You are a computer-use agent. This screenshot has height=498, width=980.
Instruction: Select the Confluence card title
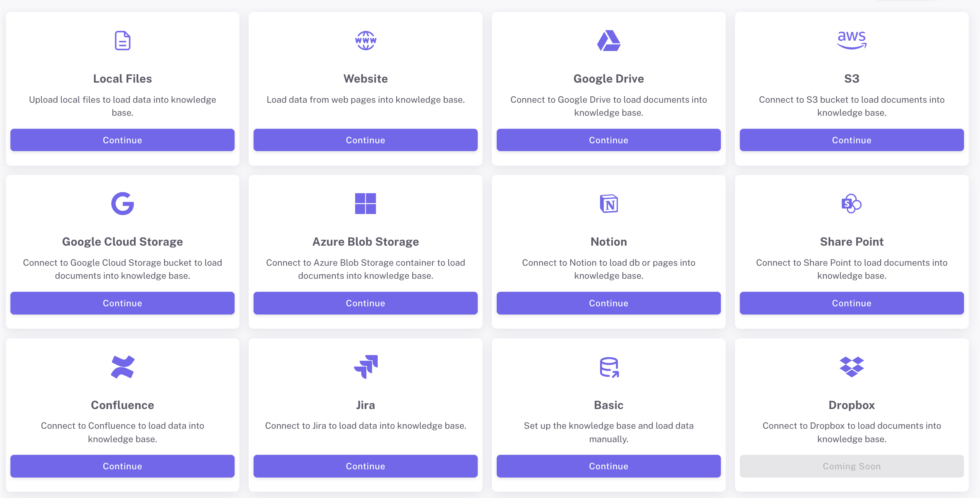(123, 405)
